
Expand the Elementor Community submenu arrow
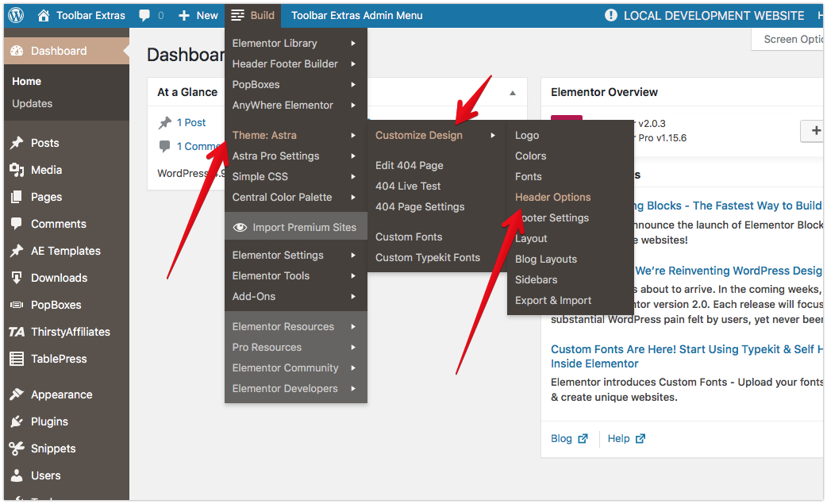coord(353,368)
